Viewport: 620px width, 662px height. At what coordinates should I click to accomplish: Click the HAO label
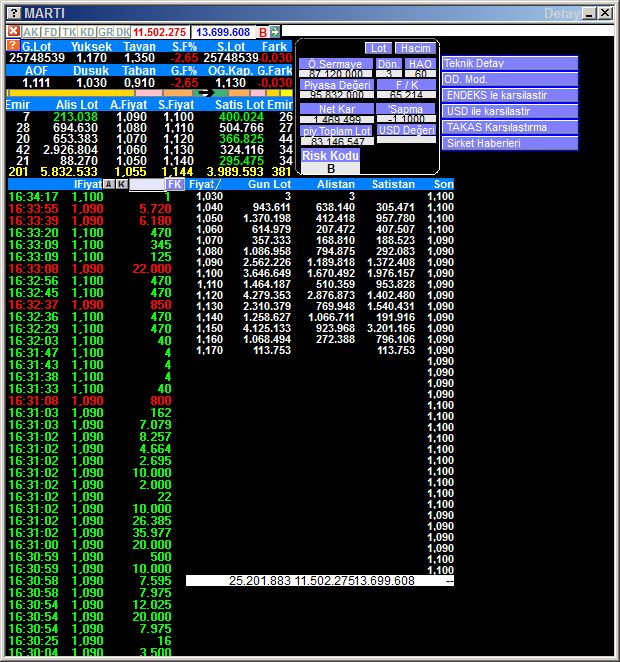(x=420, y=64)
